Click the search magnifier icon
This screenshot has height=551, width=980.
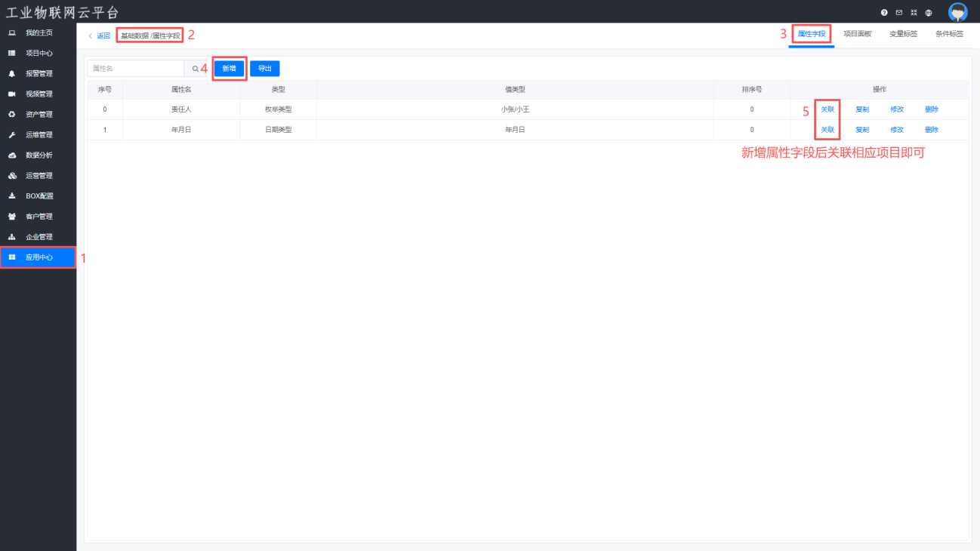pos(196,69)
